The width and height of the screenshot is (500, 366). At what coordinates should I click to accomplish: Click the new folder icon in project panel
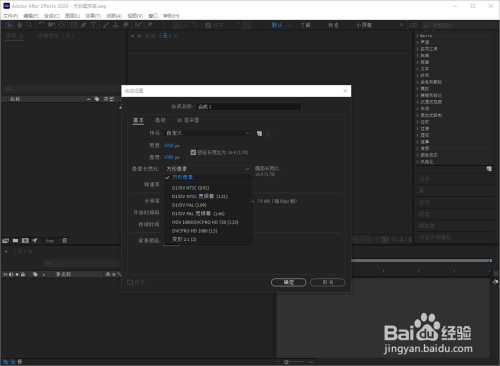pyautogui.click(x=15, y=240)
